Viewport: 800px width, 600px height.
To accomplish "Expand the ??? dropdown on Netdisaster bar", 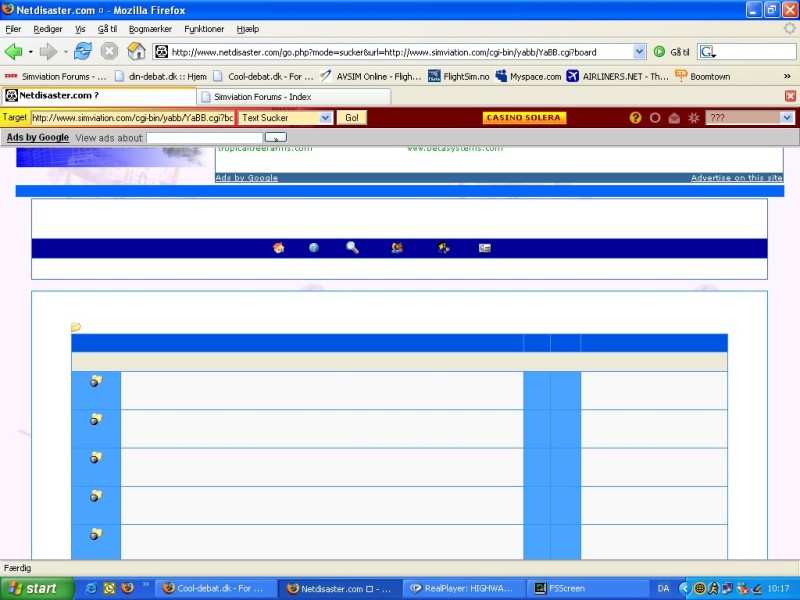I will (787, 118).
